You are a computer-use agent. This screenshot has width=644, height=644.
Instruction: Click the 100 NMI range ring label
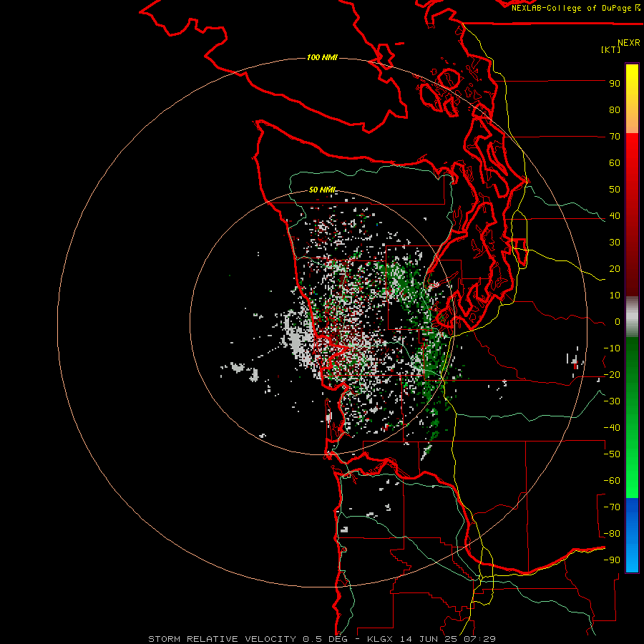click(x=322, y=57)
